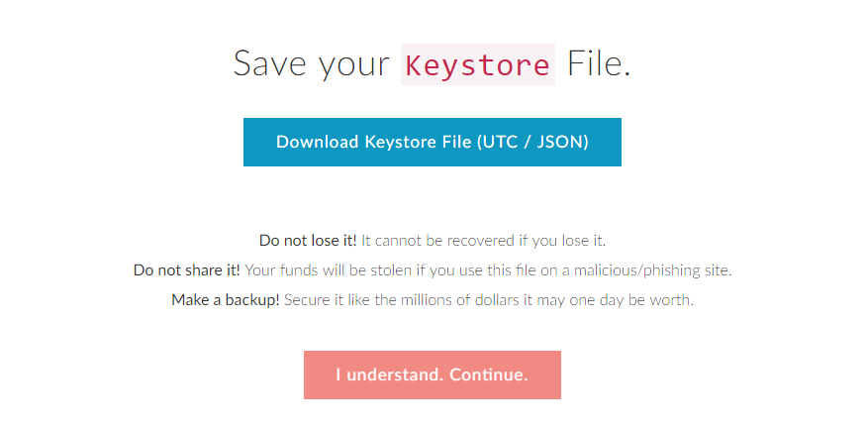868x429 pixels.
Task: Click the Download Keystore File button
Action: tap(432, 142)
